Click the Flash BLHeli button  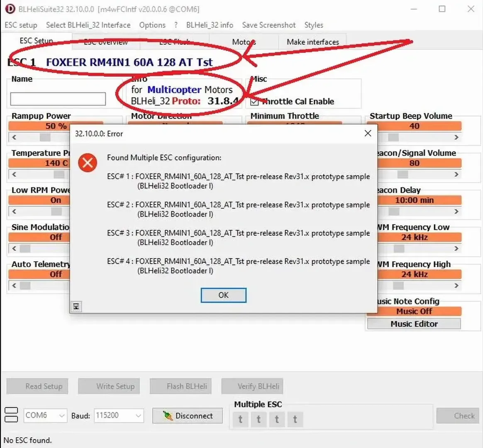[181, 386]
